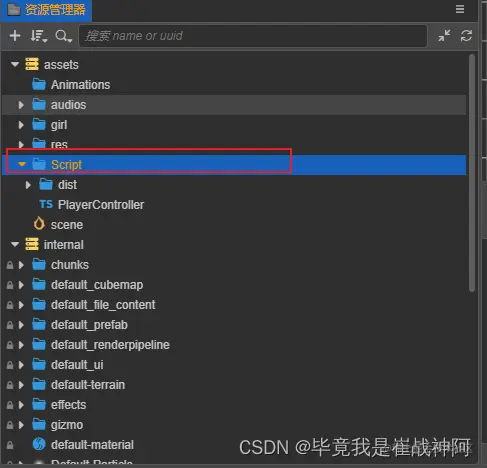Expand the effects folder arrow
Viewport: 487px width, 468px height.
[x=21, y=405]
